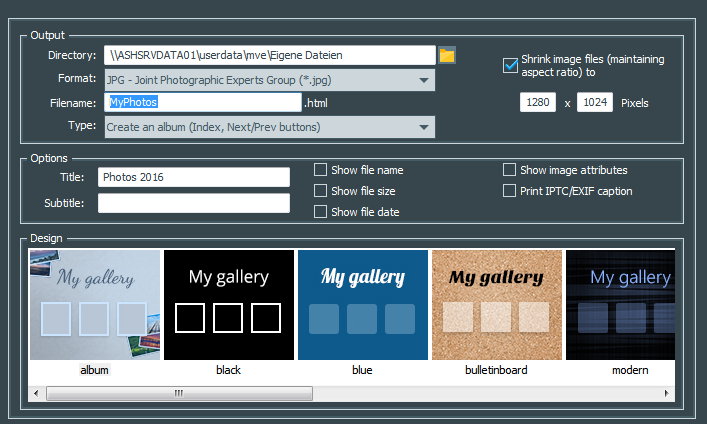
Task: Click the 1280 width pixel field
Action: (x=538, y=103)
